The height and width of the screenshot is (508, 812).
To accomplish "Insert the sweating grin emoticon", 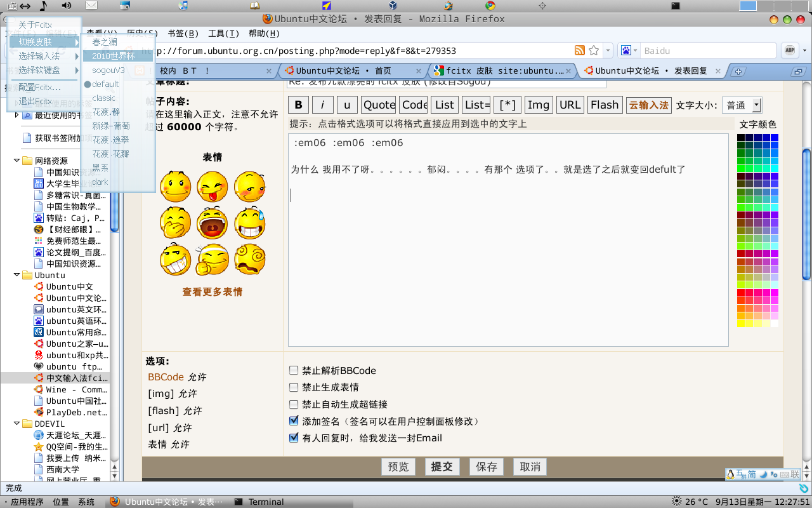I will click(249, 223).
